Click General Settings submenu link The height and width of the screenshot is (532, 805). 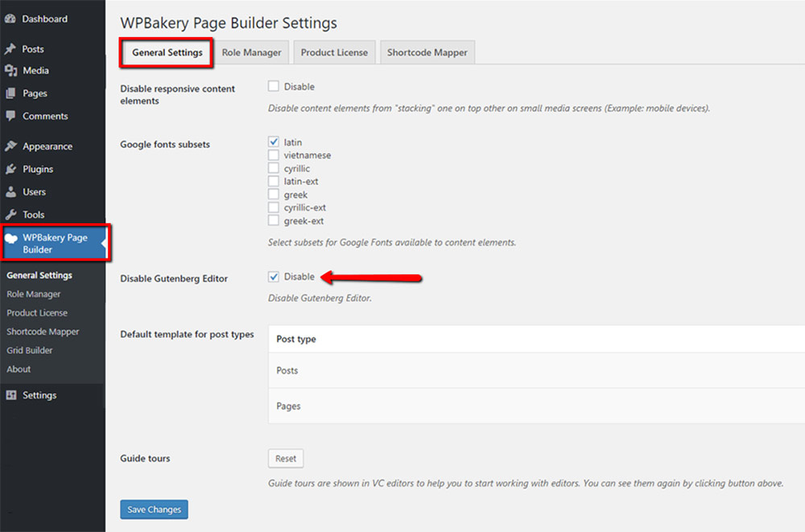coord(39,275)
